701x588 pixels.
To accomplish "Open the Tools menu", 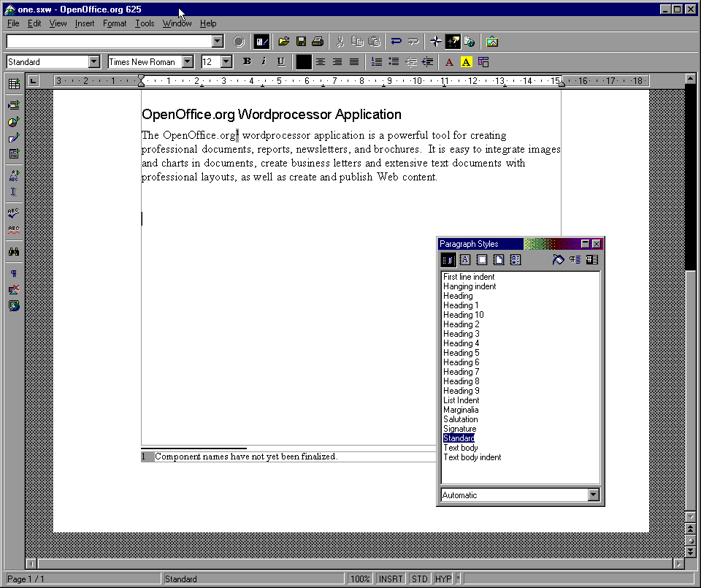I will [145, 23].
